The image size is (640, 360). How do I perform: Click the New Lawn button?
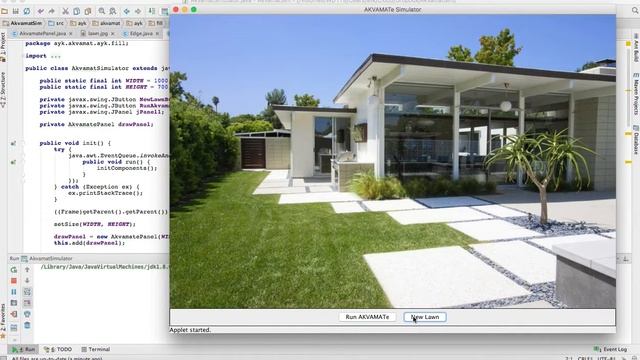pyautogui.click(x=425, y=317)
